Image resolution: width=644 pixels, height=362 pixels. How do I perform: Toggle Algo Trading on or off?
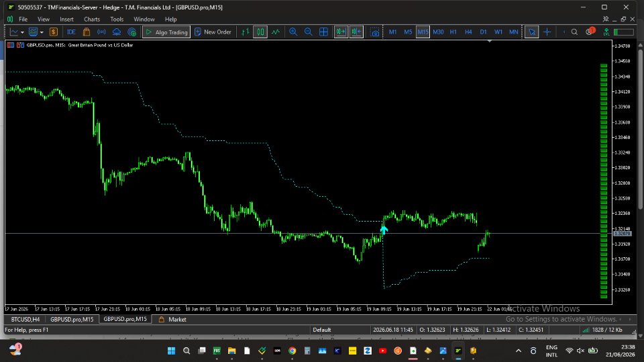pos(166,32)
